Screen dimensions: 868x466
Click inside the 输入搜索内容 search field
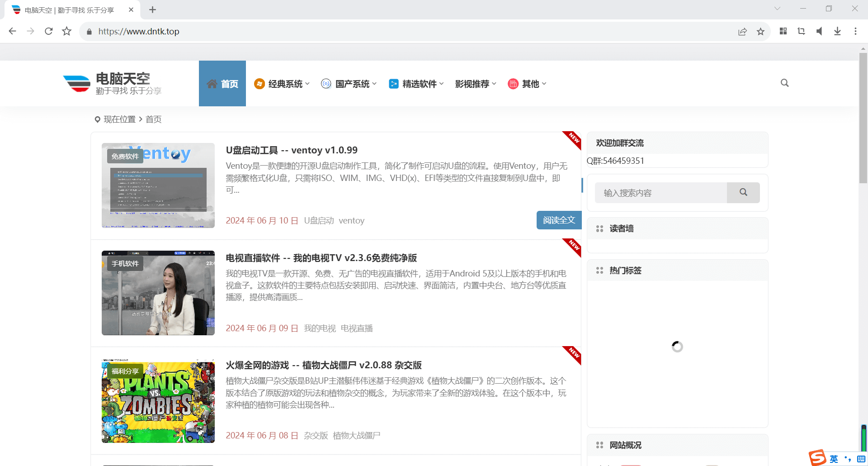tap(661, 193)
